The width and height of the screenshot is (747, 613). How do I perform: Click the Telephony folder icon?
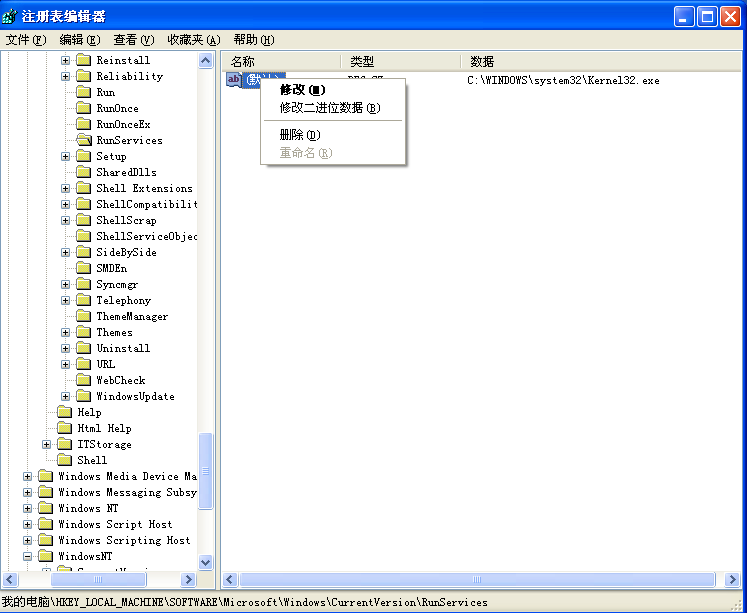[83, 300]
